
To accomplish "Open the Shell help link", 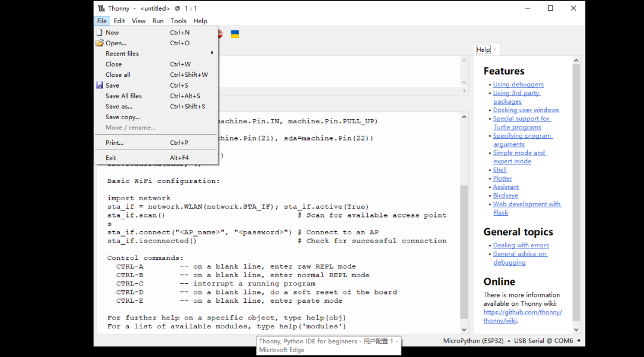I will [500, 170].
